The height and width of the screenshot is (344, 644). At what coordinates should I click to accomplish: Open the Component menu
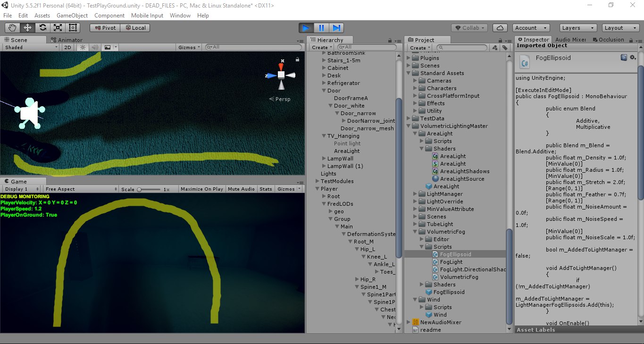[109, 16]
